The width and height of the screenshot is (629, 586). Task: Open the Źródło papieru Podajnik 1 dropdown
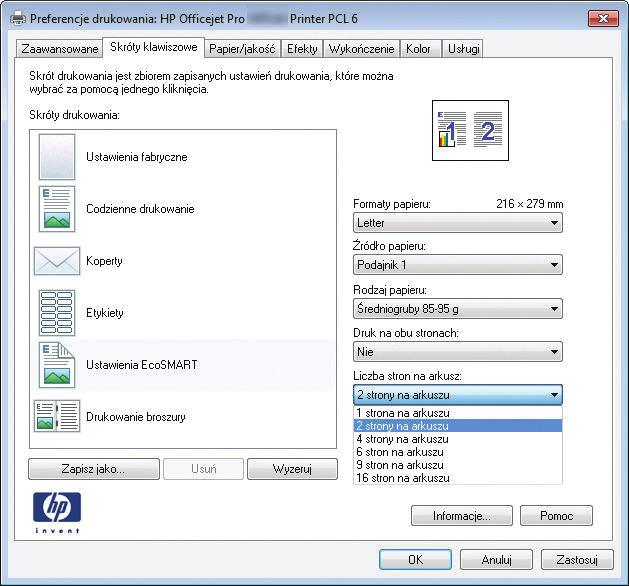pos(458,265)
